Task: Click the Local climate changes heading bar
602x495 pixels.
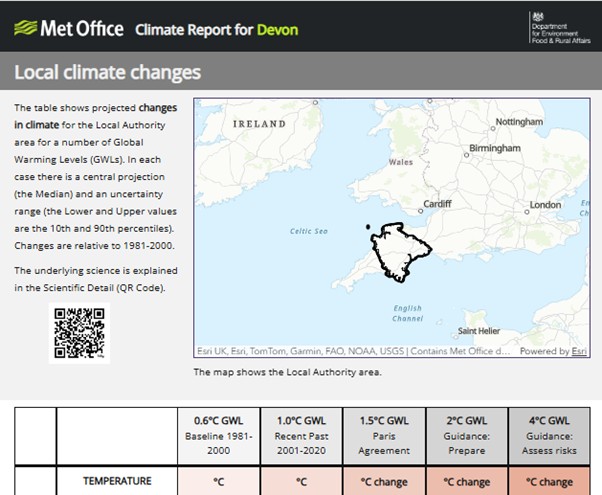Action: (301, 73)
